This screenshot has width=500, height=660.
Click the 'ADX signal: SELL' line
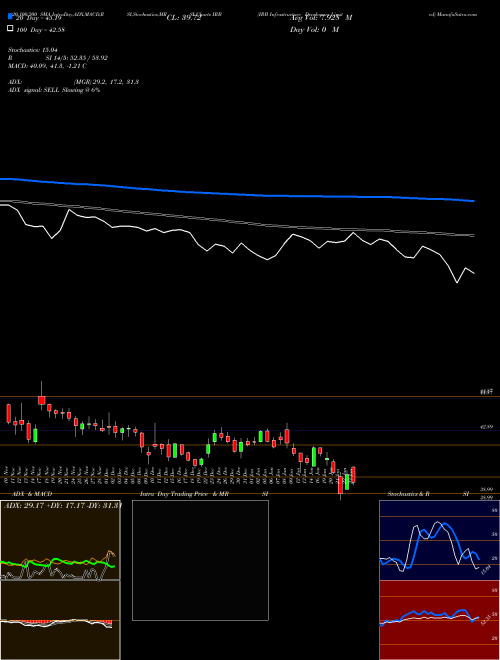[x=54, y=90]
